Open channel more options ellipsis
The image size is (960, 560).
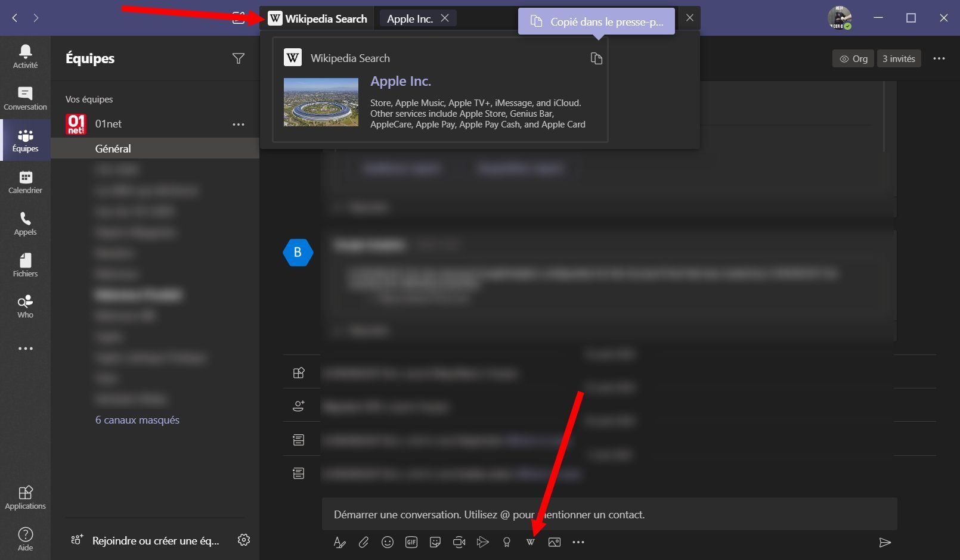(939, 58)
